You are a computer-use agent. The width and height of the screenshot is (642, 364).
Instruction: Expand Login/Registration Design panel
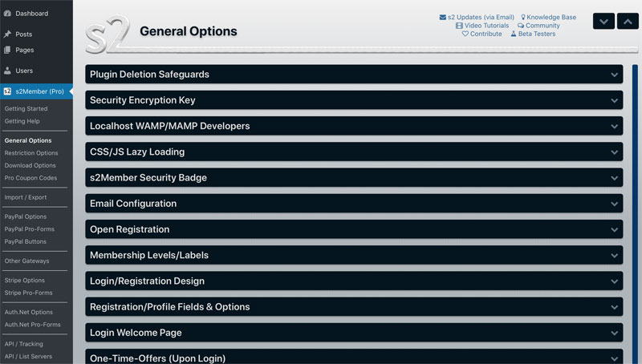354,281
